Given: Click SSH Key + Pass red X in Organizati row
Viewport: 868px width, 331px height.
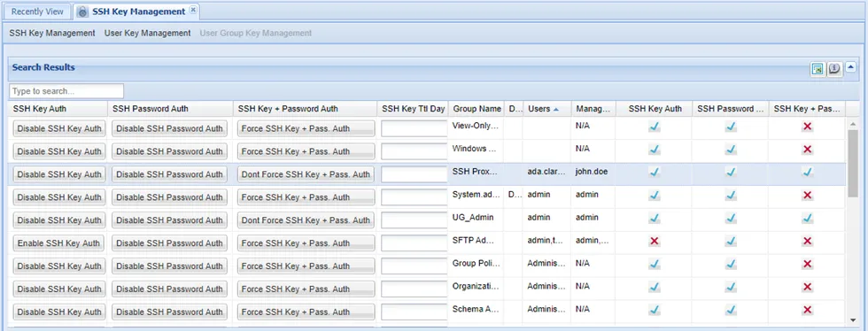Looking at the screenshot, I should click(807, 287).
